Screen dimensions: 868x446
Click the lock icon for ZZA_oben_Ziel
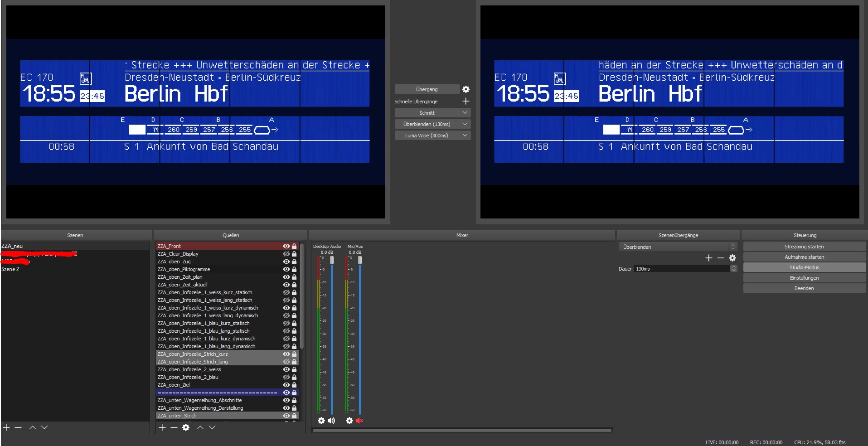(294, 385)
